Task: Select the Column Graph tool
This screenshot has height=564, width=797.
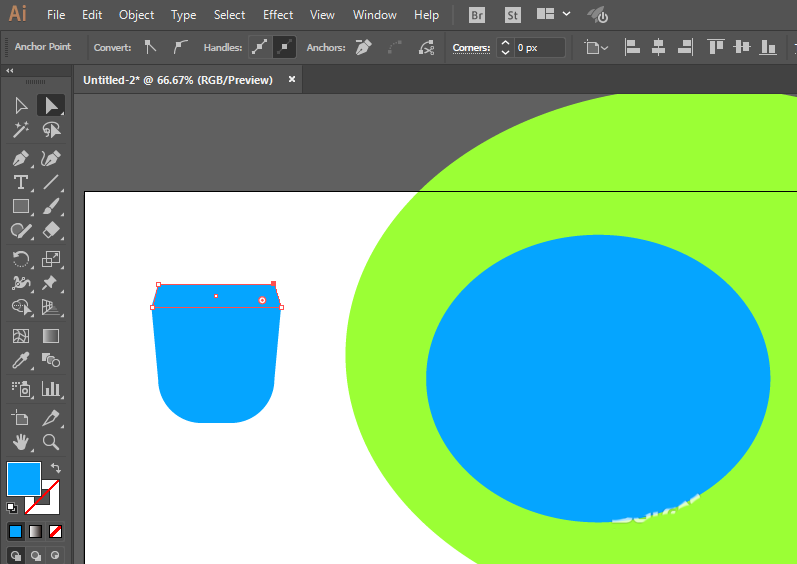Action: 51,389
